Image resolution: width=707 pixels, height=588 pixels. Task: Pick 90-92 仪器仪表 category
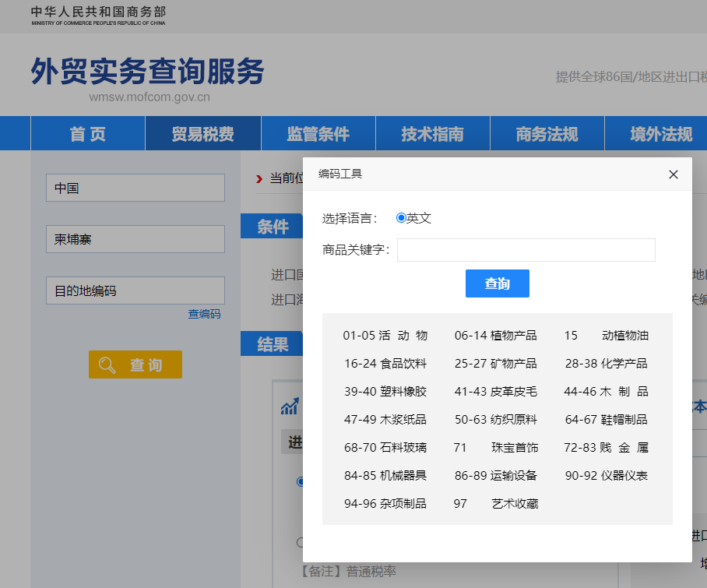pyautogui.click(x=606, y=475)
